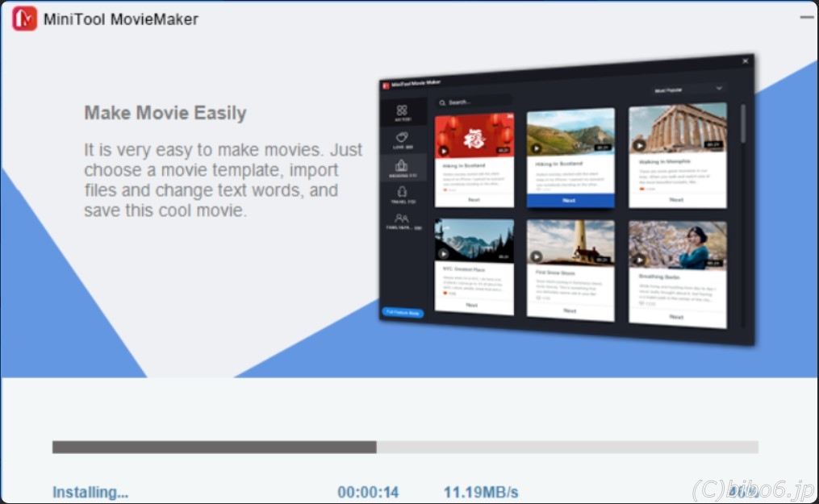Image resolution: width=819 pixels, height=504 pixels.
Task: Click the download speed 11.19MB/s
Action: [481, 492]
